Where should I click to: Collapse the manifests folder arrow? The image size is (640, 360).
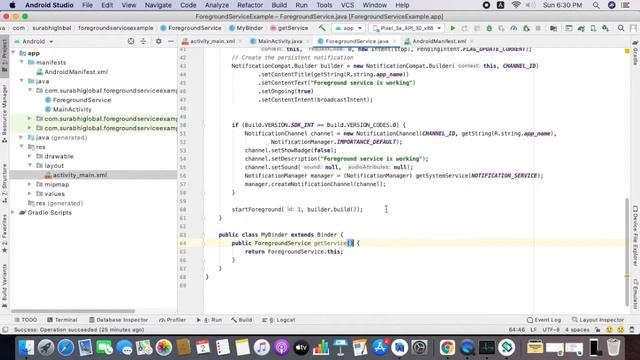(22, 62)
